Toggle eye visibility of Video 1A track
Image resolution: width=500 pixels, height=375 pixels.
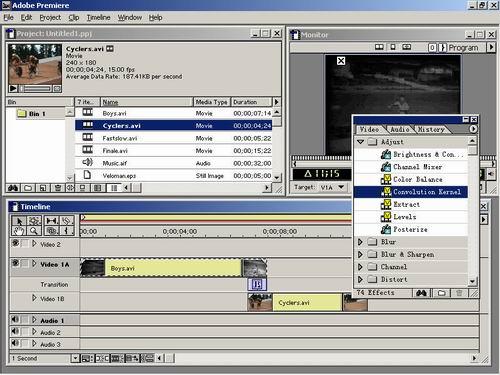click(x=15, y=263)
